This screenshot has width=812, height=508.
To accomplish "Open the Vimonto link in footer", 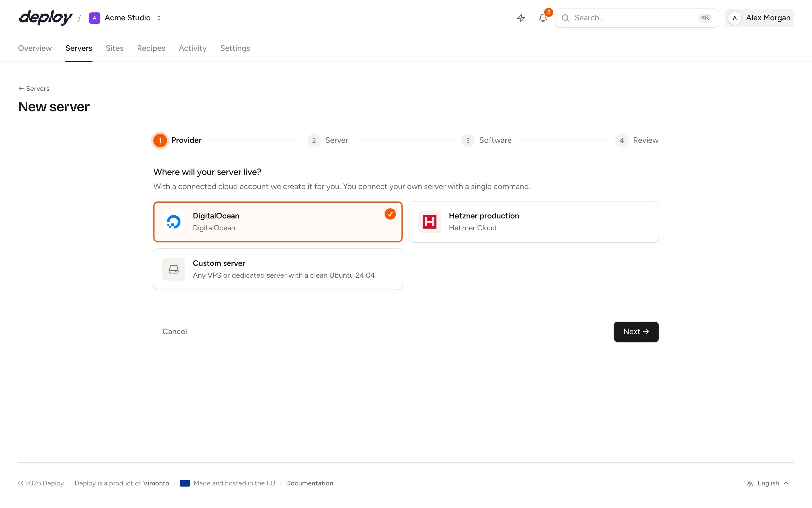I will pos(156,483).
